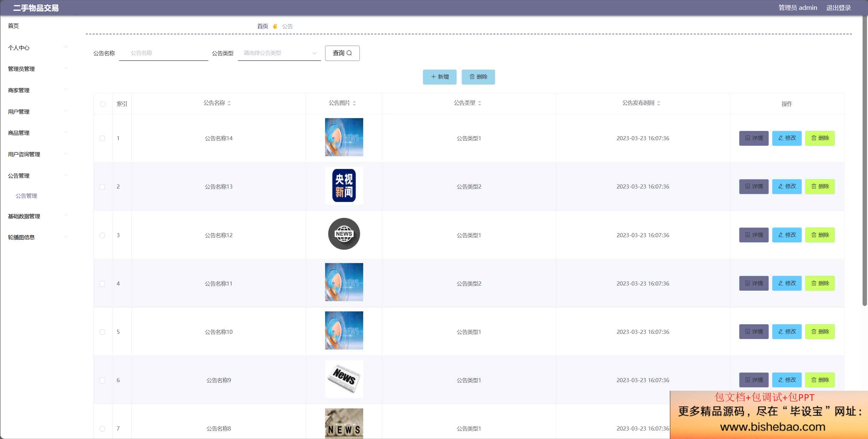
Task: Toggle the select-all checkbox in table header
Action: coord(103,104)
